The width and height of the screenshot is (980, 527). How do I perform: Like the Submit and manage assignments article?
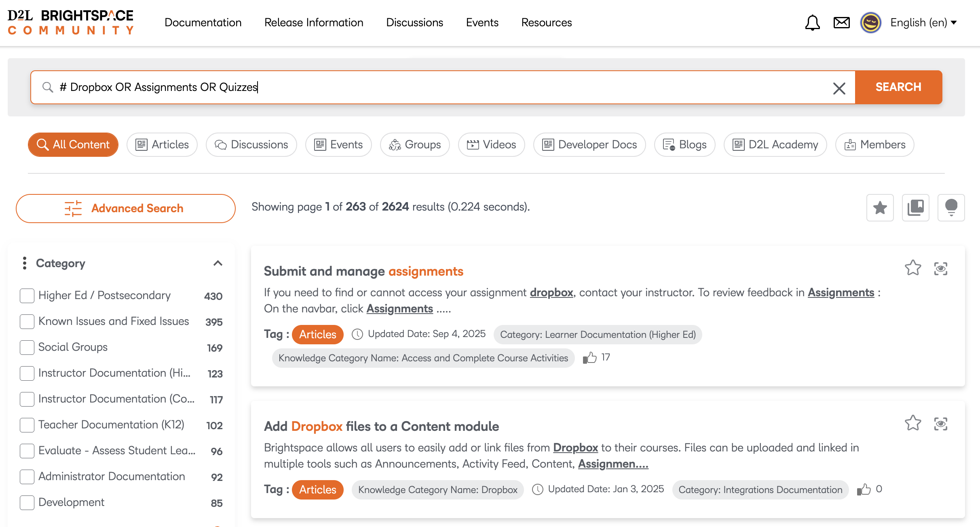click(590, 358)
